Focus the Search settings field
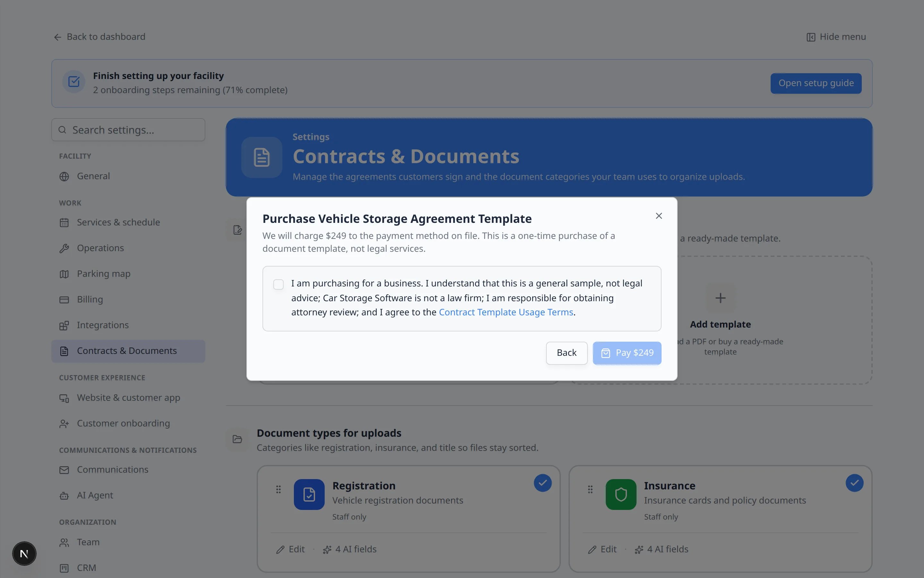924x578 pixels. point(128,130)
